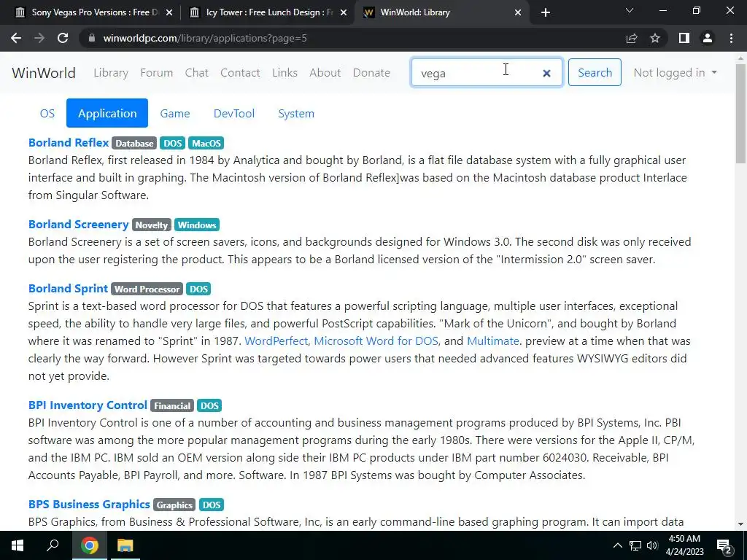Screen dimensions: 747x560
Task: Click the Financial tag badge
Action: click(172, 405)
